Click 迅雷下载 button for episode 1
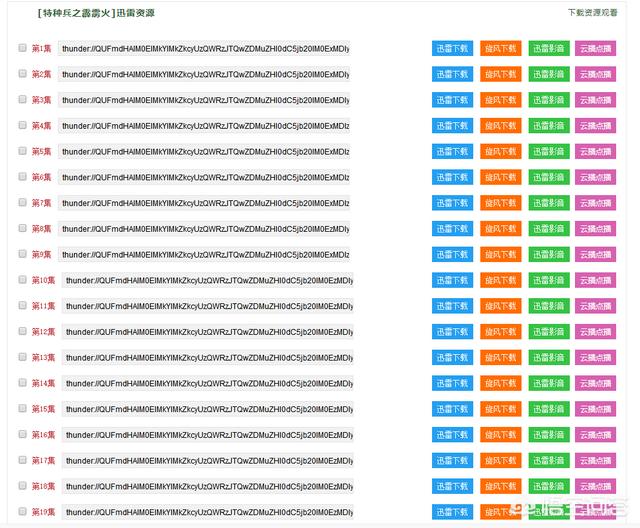Screen dimensions: 640x528 (452, 48)
